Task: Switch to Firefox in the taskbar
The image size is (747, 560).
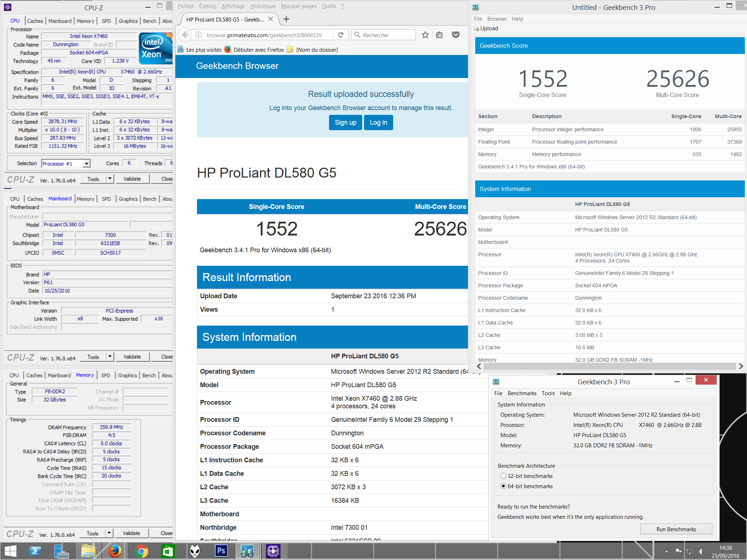Action: [x=115, y=551]
